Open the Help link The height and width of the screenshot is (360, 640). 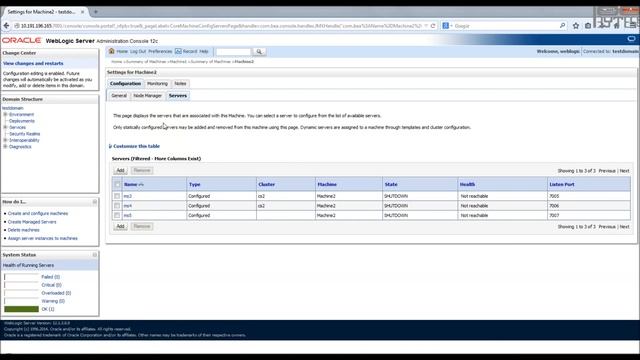(x=204, y=51)
